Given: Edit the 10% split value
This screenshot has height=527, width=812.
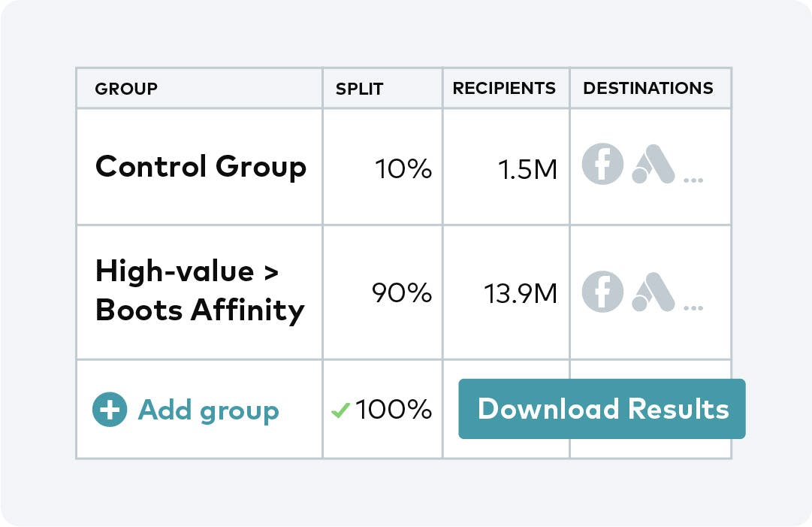Looking at the screenshot, I should [403, 169].
